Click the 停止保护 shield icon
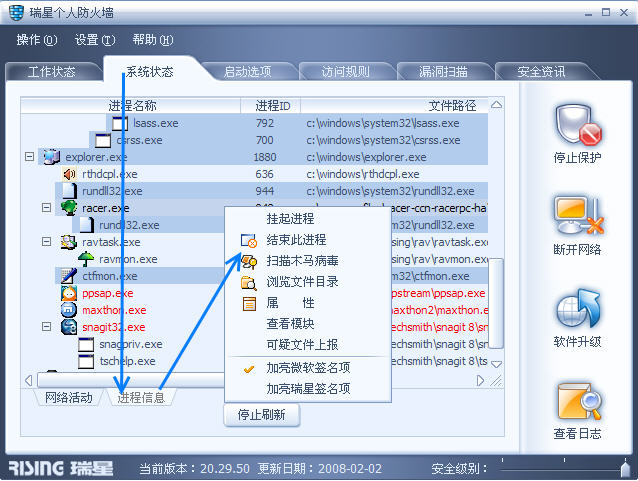The height and width of the screenshot is (481, 638). (578, 125)
